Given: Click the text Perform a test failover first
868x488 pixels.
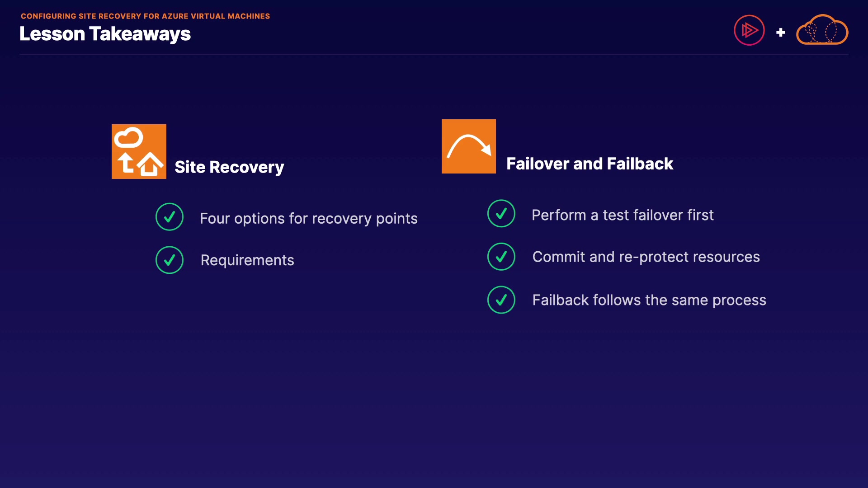Looking at the screenshot, I should 623,215.
